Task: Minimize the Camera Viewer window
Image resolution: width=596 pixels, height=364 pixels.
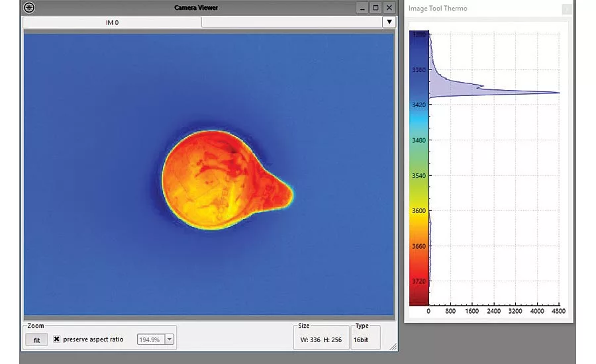Action: tap(362, 7)
